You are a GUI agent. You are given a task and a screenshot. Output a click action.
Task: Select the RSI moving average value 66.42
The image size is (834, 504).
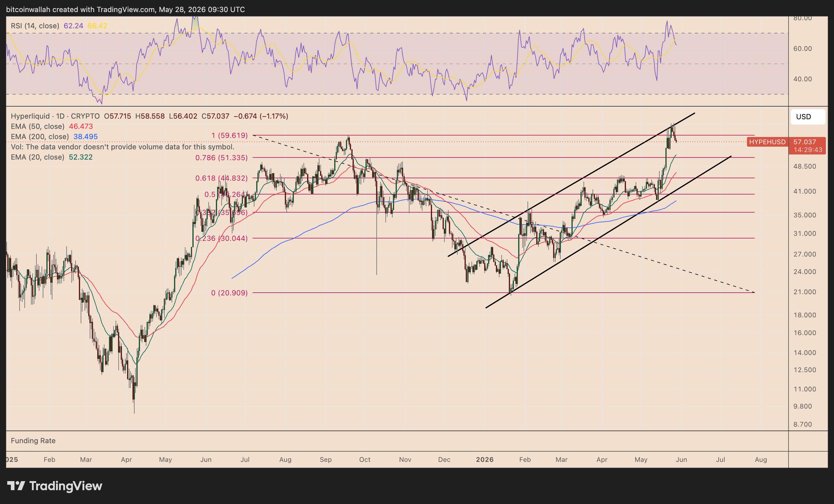pyautogui.click(x=97, y=26)
